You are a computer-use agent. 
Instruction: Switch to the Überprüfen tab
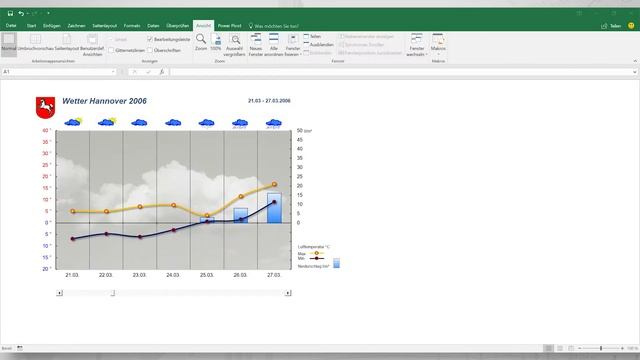click(178, 26)
